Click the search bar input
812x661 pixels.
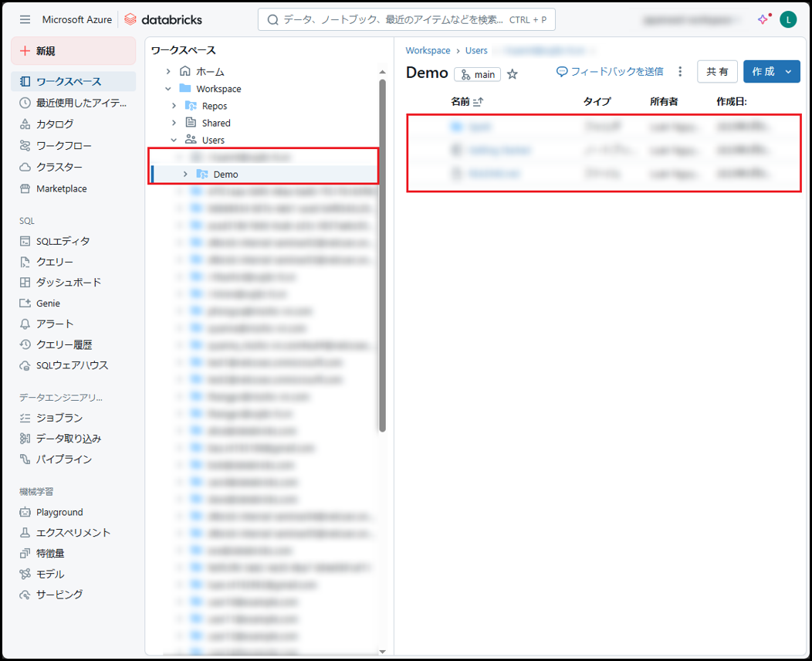point(407,19)
